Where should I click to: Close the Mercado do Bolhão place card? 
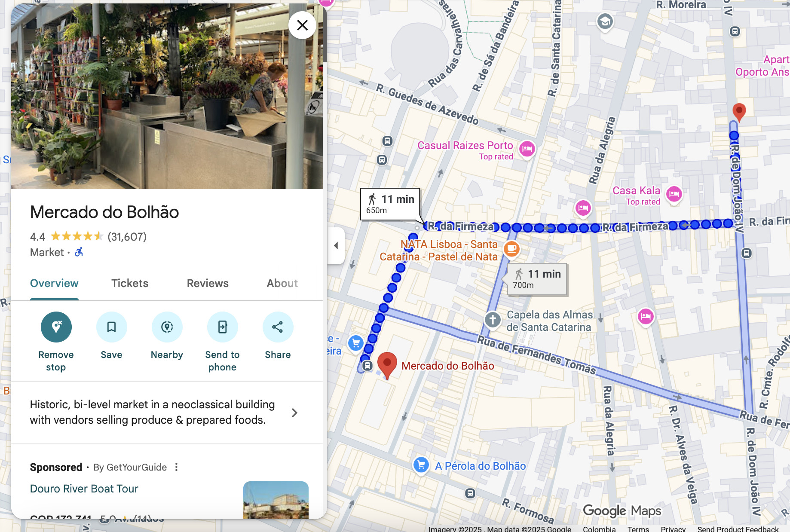click(303, 25)
